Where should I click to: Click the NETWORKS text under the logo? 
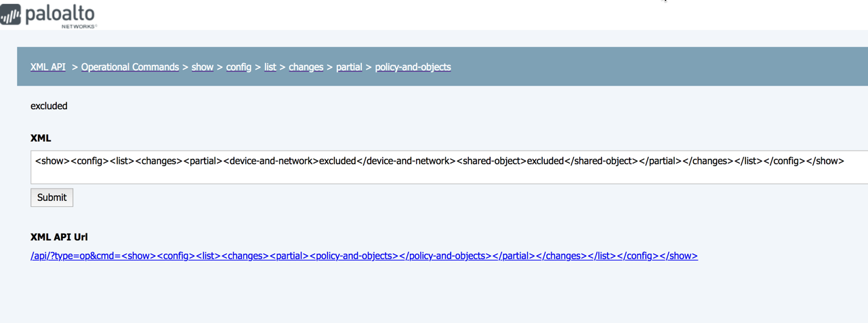(79, 26)
